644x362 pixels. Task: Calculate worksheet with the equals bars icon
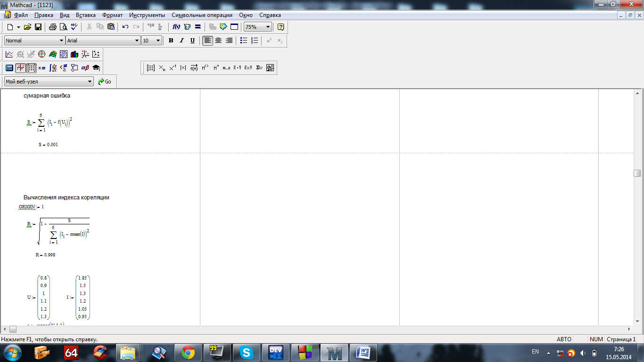198,27
